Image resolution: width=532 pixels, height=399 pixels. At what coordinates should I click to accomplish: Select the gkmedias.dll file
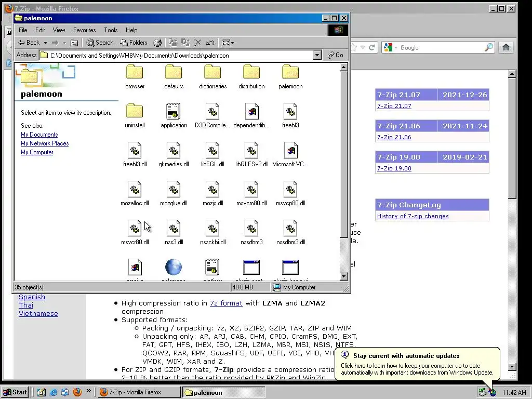(x=174, y=155)
